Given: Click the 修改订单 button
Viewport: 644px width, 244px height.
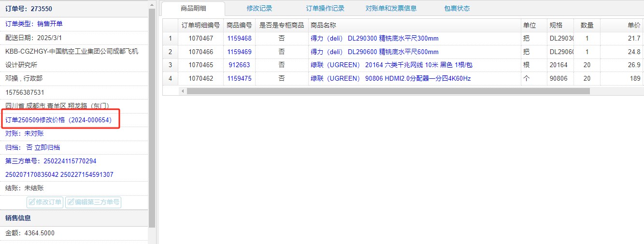Looking at the screenshot, I should point(45,202).
